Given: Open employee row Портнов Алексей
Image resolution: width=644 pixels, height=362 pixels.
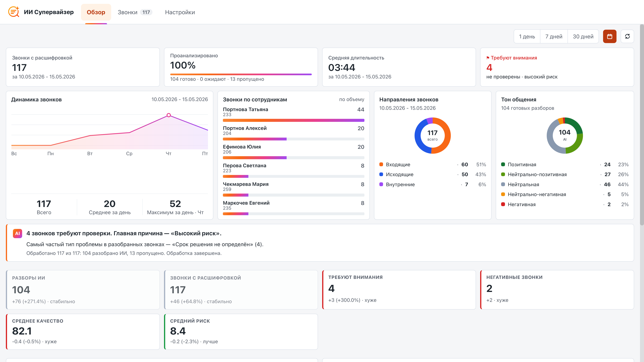Looking at the screenshot, I should pos(293,133).
